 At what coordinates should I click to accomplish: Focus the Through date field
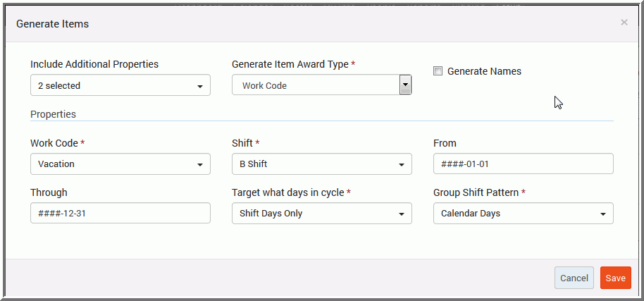pos(120,213)
